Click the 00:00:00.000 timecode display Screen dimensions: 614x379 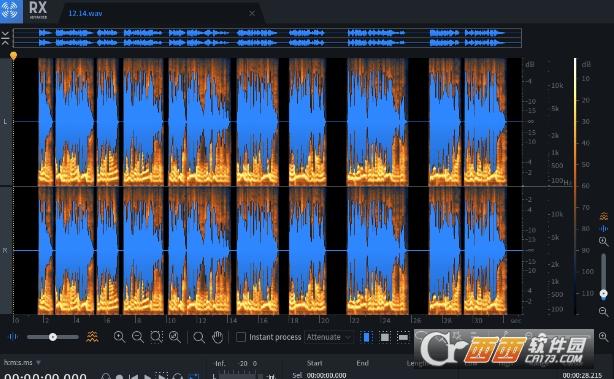[x=45, y=376]
